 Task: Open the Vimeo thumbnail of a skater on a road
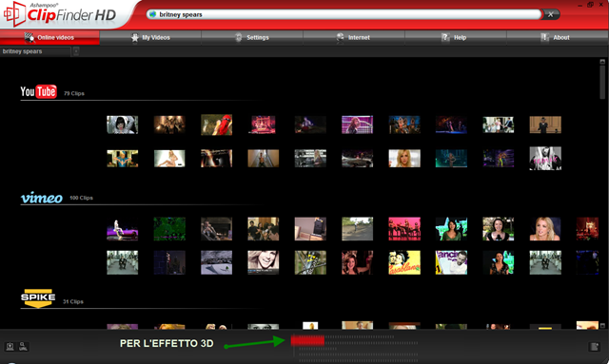click(x=358, y=229)
